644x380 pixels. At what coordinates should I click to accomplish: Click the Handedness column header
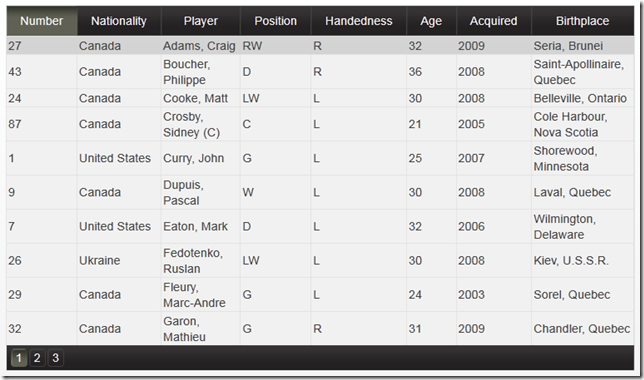tap(359, 21)
